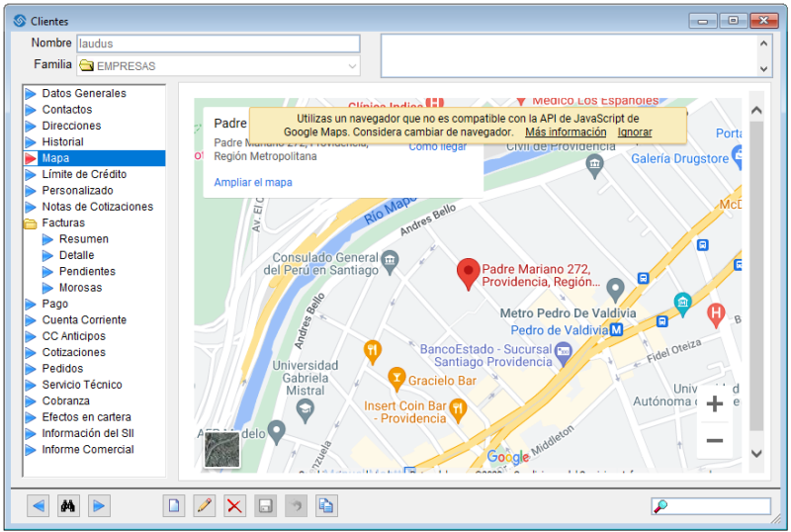Select Cotizaciones in the sidebar
Image resolution: width=791 pixels, height=532 pixels.
tap(73, 352)
